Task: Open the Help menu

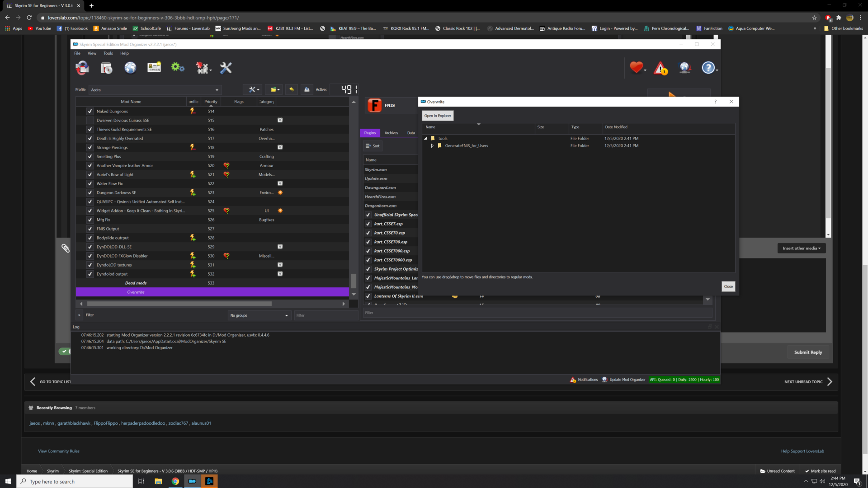Action: pos(124,53)
